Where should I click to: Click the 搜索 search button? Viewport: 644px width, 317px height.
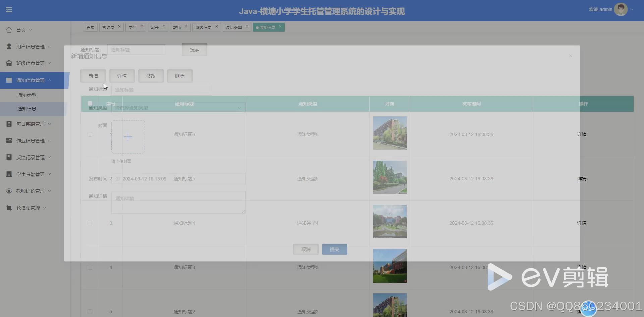point(195,50)
